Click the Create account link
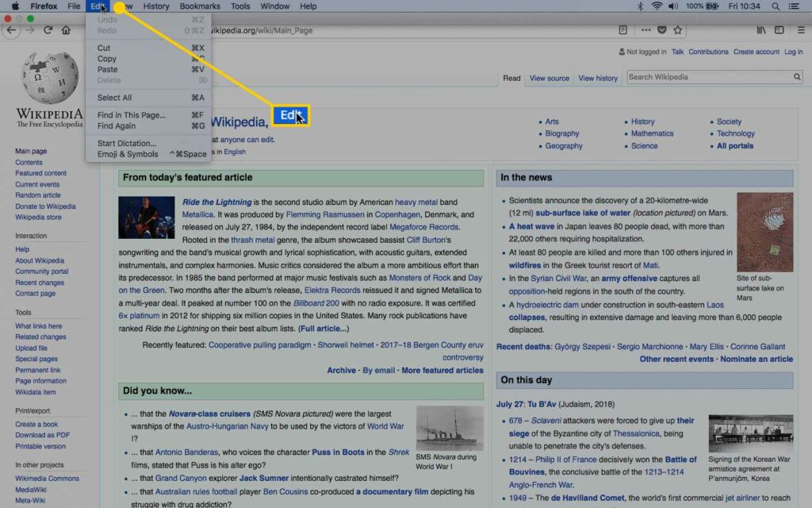 [x=756, y=52]
